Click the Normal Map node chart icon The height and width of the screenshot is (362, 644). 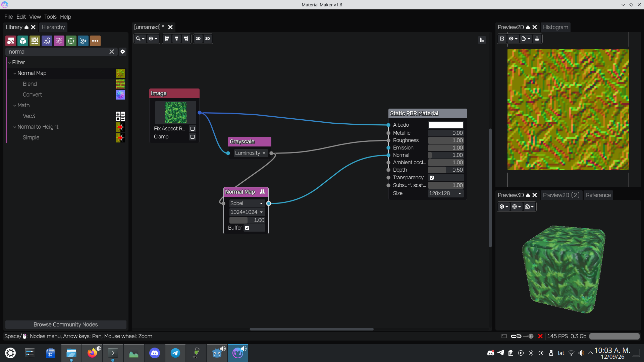coord(263,192)
